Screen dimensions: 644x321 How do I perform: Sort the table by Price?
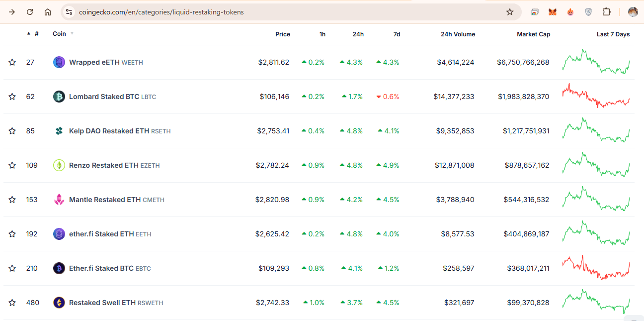[283, 34]
